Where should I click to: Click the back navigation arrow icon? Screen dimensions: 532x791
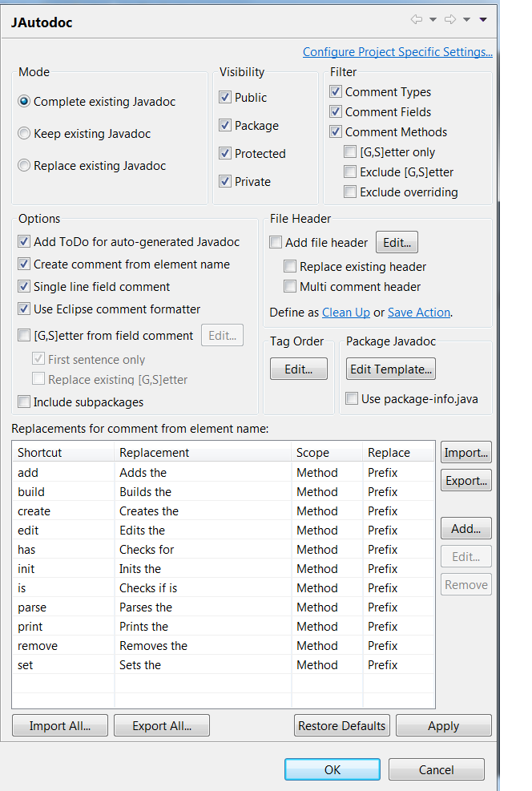pos(416,20)
